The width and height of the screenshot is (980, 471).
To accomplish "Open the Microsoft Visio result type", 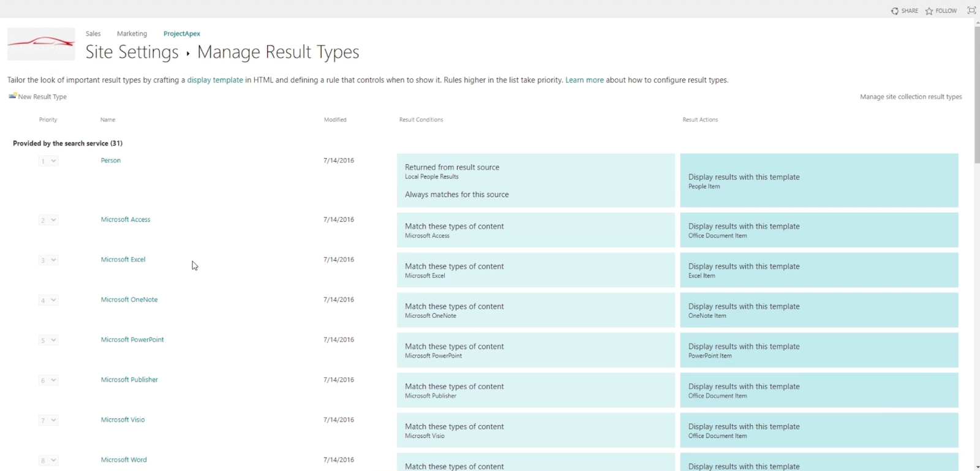I will [x=123, y=420].
